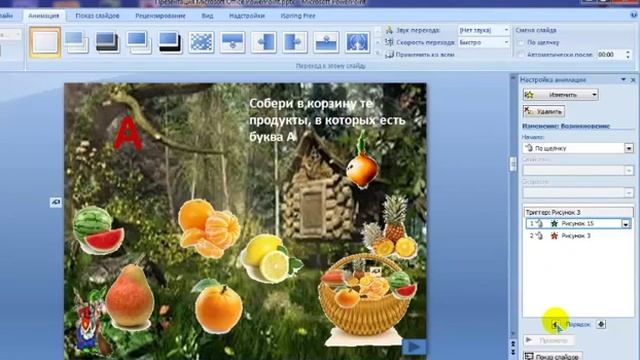
Task: Pick the transition with left-pointing arrow
Action: [264, 42]
